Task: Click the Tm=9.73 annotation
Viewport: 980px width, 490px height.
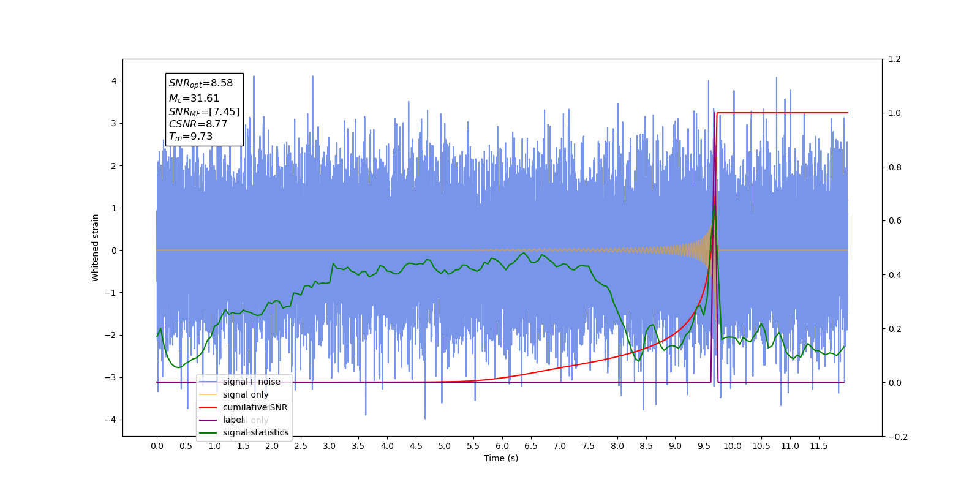Action: 191,137
